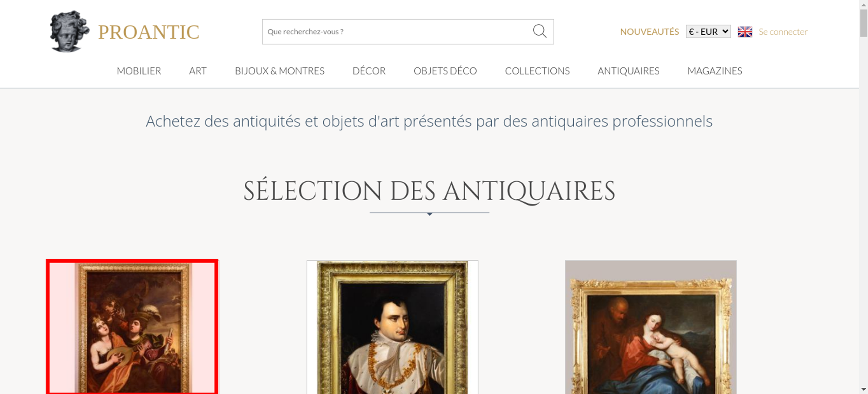Screen dimensions: 868x394
Task: Click the PROANTIC brand name text
Action: [148, 32]
